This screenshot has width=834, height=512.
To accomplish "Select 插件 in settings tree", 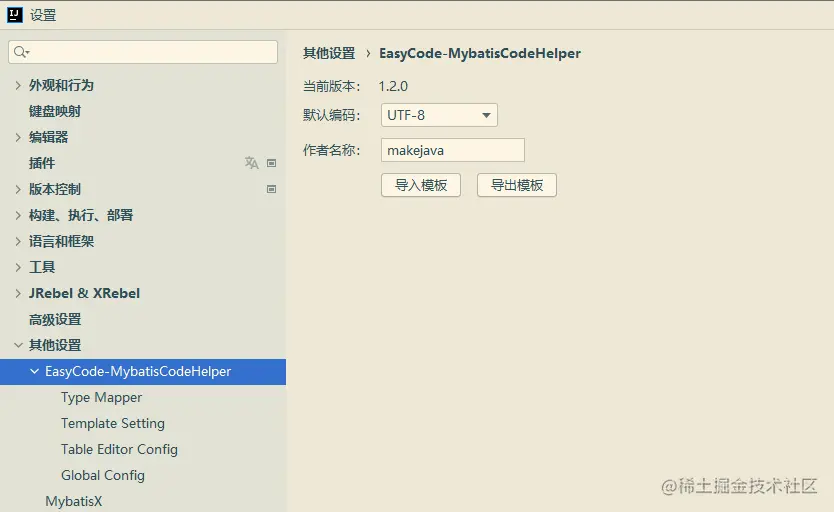I will (x=42, y=163).
